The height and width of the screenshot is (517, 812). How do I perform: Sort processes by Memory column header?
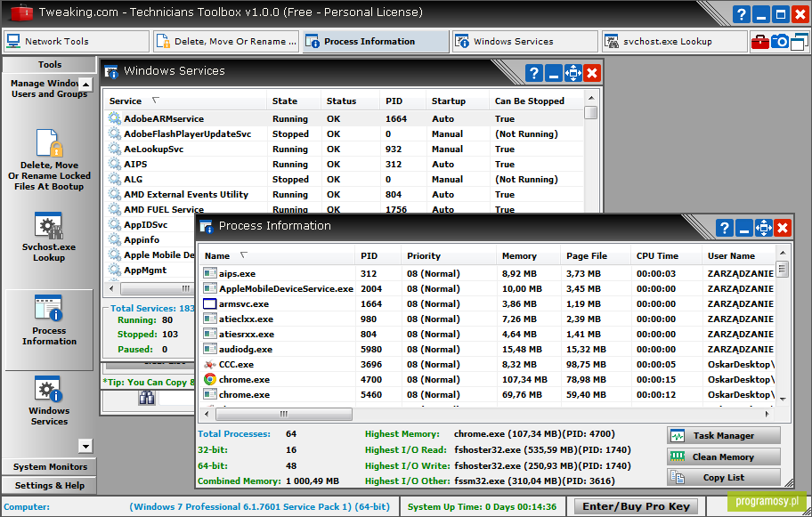528,255
